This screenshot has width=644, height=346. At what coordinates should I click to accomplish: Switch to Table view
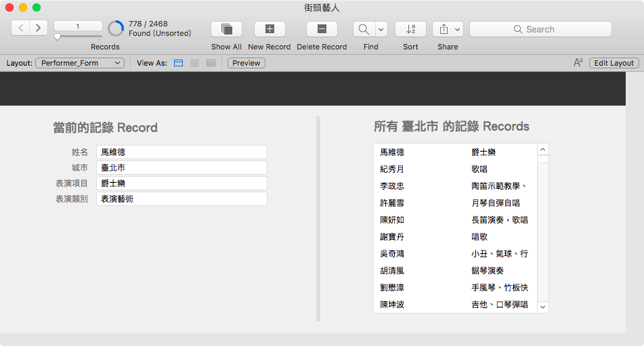pyautogui.click(x=211, y=63)
